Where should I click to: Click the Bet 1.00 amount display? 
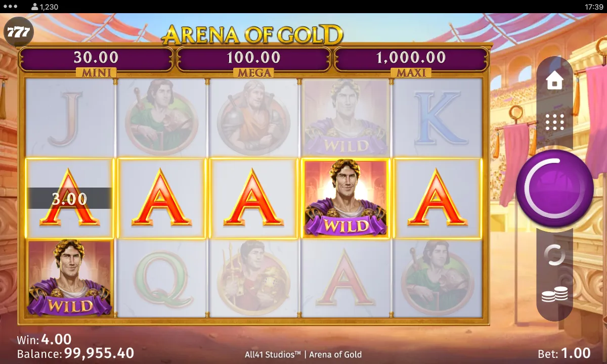pyautogui.click(x=564, y=353)
